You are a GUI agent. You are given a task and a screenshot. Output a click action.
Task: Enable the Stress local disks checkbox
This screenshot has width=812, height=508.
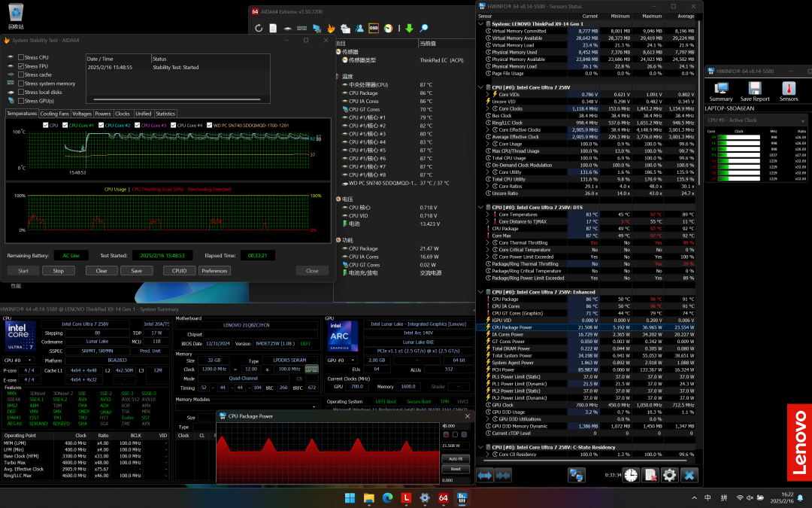click(21, 93)
